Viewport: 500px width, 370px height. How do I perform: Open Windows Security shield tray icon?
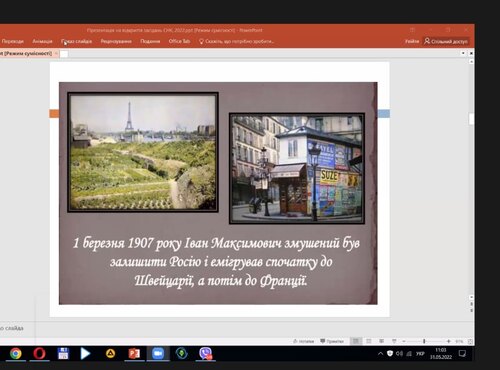click(390, 354)
